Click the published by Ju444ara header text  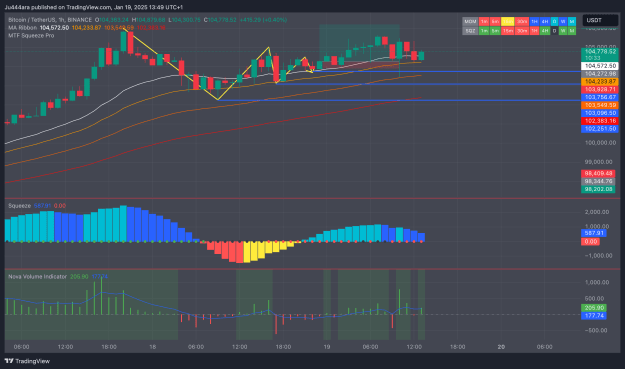[x=94, y=7]
